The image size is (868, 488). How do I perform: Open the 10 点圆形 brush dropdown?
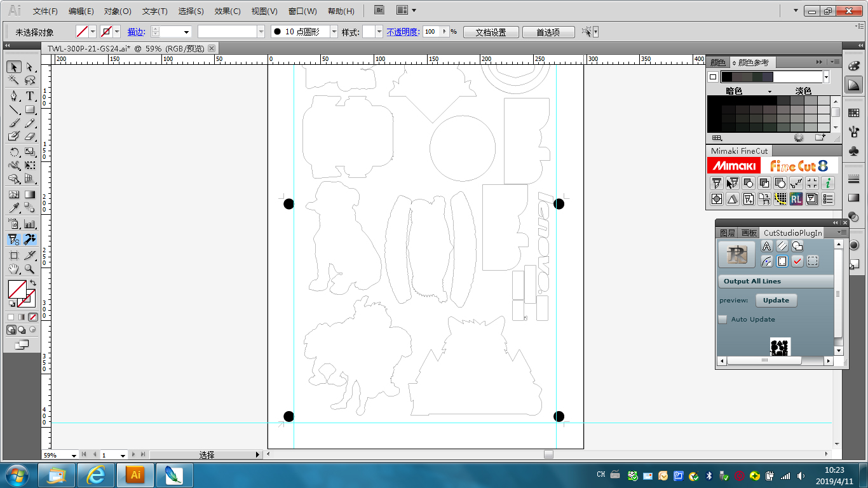point(334,32)
